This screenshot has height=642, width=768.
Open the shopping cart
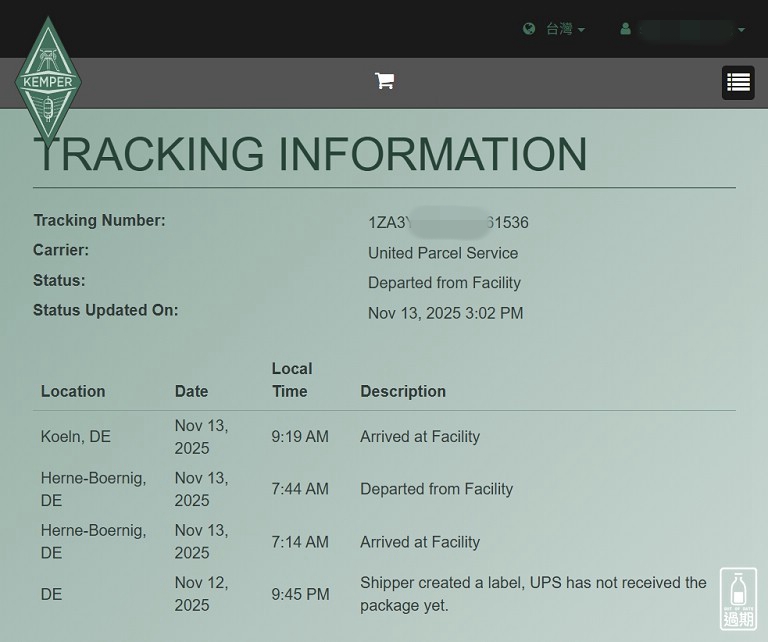(384, 81)
